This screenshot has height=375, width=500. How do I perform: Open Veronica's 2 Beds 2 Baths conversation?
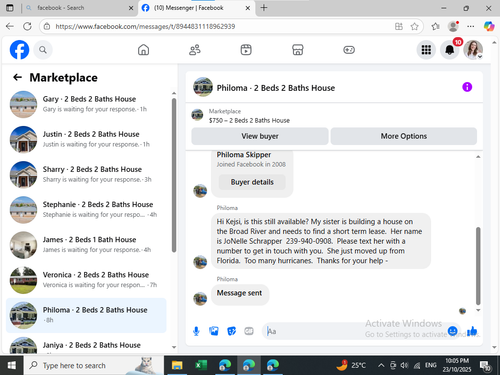86,280
